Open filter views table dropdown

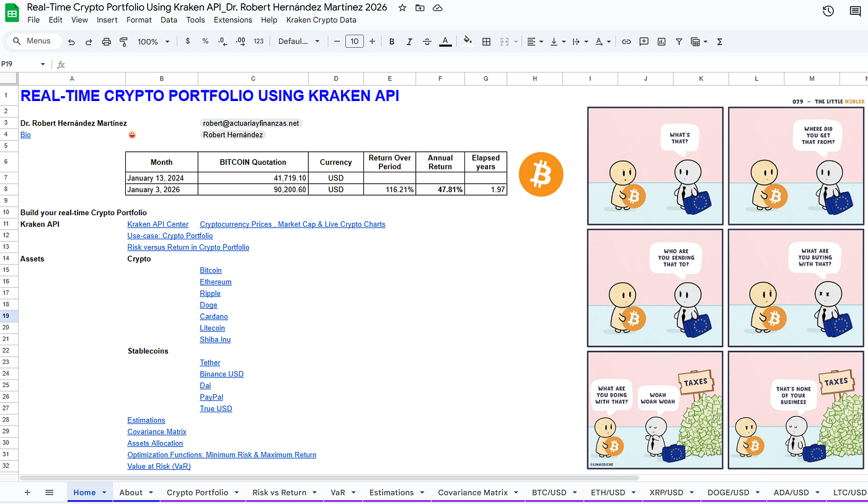coord(699,42)
